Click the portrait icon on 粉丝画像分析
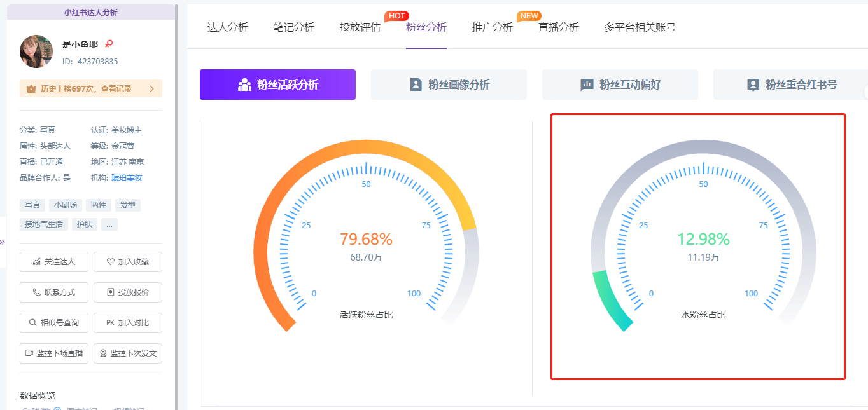The width and height of the screenshot is (868, 410). [x=416, y=85]
